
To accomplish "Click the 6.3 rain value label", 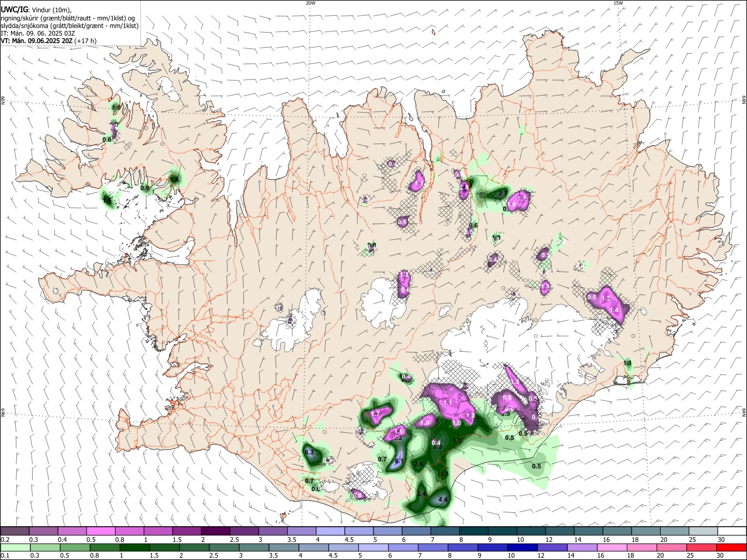I will click(x=309, y=453).
